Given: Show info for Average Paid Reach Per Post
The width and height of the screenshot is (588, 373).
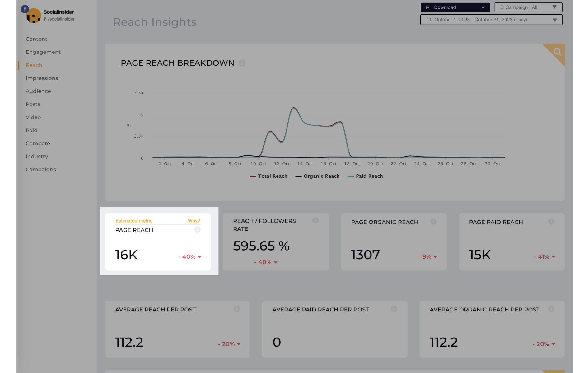Looking at the screenshot, I should (x=394, y=309).
